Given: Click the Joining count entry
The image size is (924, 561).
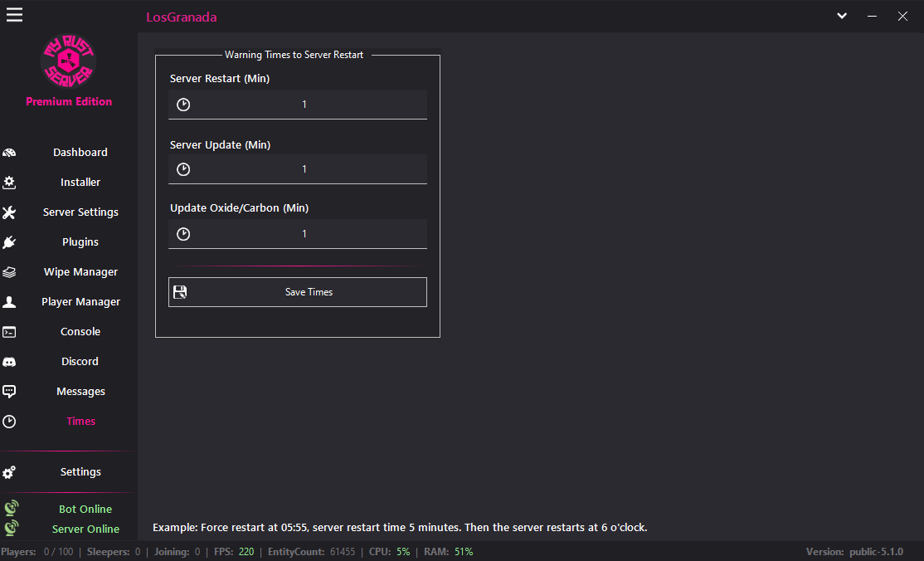Looking at the screenshot, I should pos(177,552).
